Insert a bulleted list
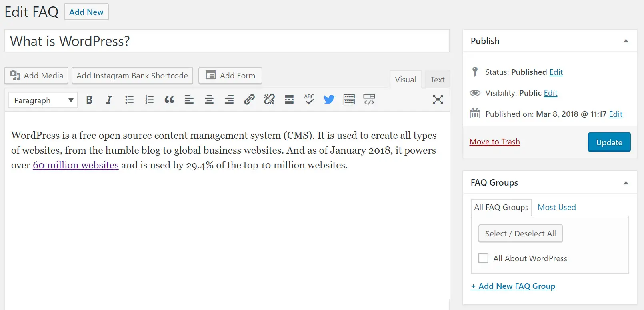The image size is (644, 310). pos(129,100)
